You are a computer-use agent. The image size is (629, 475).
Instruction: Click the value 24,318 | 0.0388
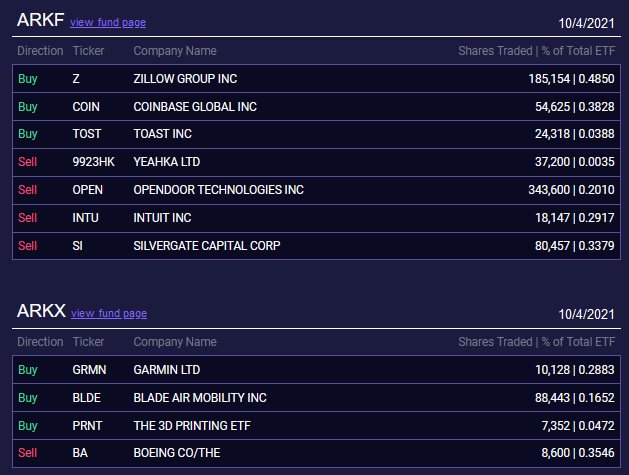(574, 134)
